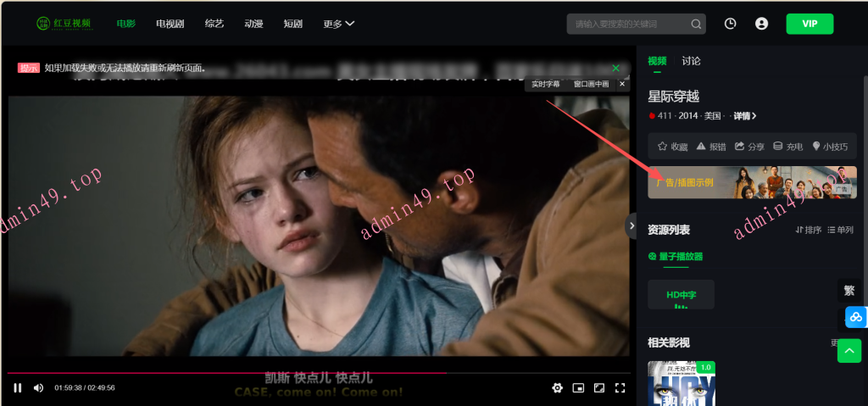Screen dimensions: 868x406
Task: Enable picture-in-picture mode
Action: tap(578, 388)
